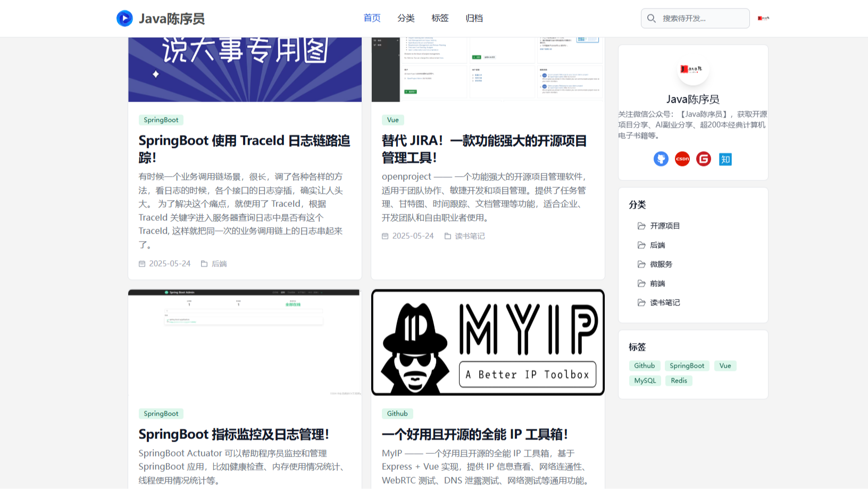Click the Java陈序员 name in profile card
The width and height of the screenshot is (868, 489).
click(x=693, y=100)
